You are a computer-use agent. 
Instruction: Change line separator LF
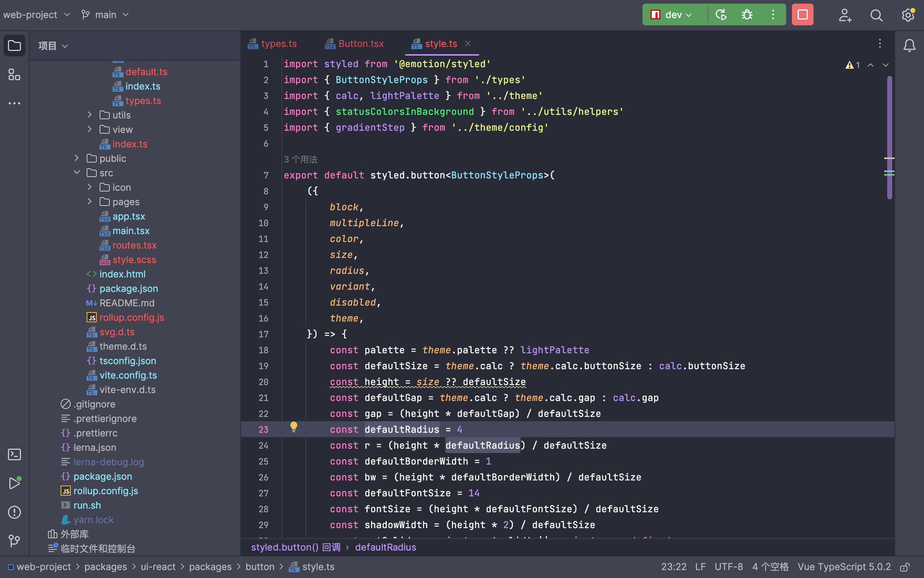pyautogui.click(x=700, y=567)
